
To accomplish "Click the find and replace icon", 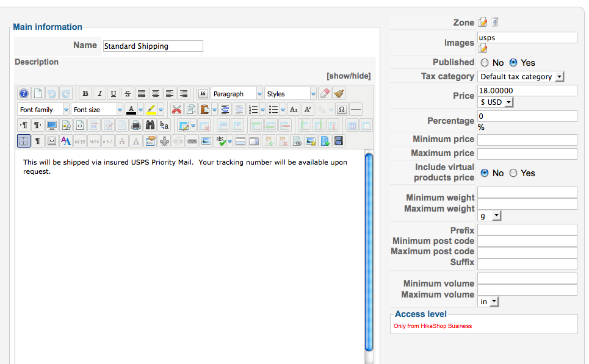I will tap(164, 125).
